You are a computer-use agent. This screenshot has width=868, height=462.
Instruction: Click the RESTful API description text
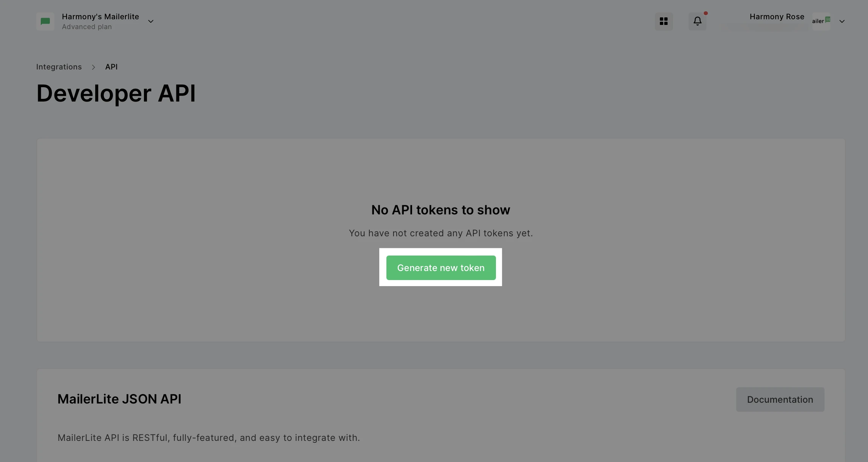tap(209, 438)
